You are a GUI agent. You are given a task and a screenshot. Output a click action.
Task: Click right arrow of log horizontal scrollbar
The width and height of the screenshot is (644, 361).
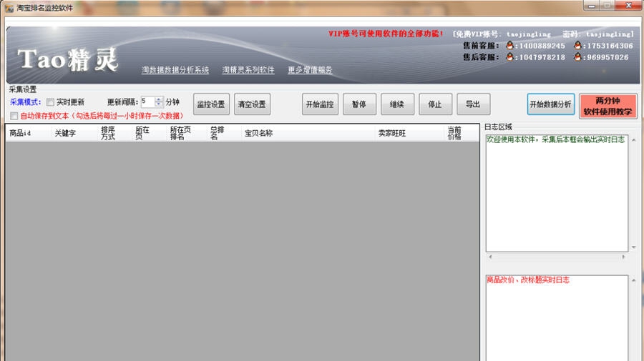click(x=623, y=257)
